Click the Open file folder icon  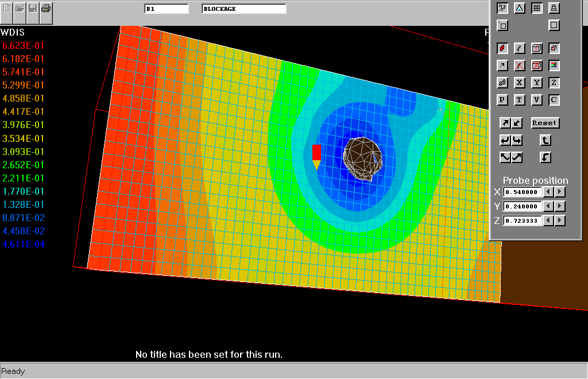click(20, 9)
